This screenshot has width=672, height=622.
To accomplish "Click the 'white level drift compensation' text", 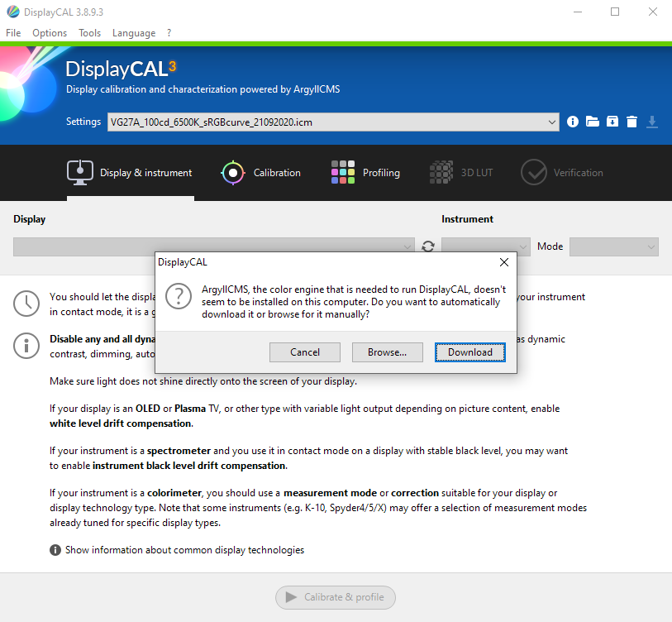I will pyautogui.click(x=122, y=423).
